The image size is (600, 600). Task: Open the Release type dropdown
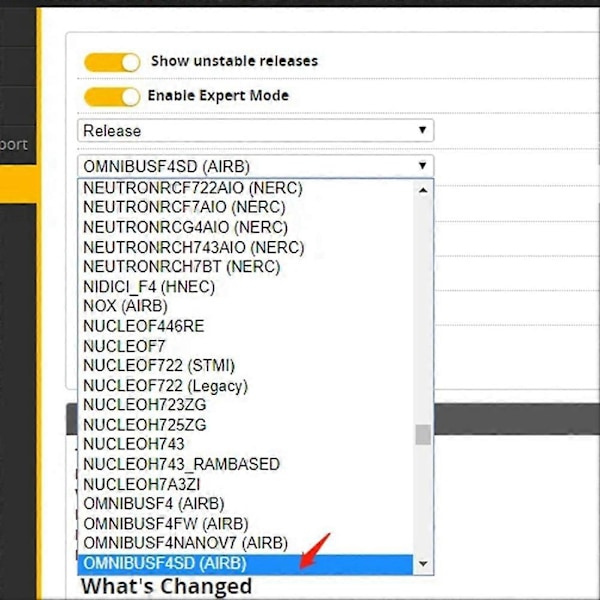point(255,130)
